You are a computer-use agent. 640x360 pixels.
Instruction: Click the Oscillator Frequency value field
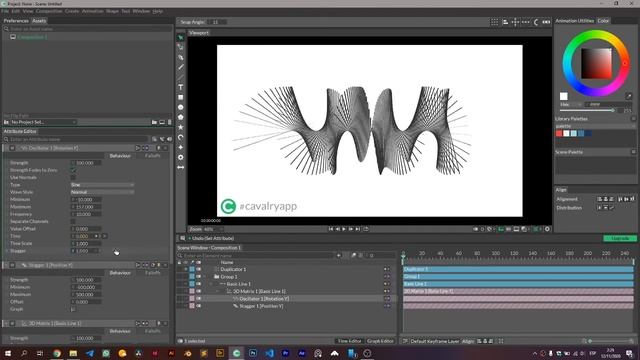click(87, 214)
